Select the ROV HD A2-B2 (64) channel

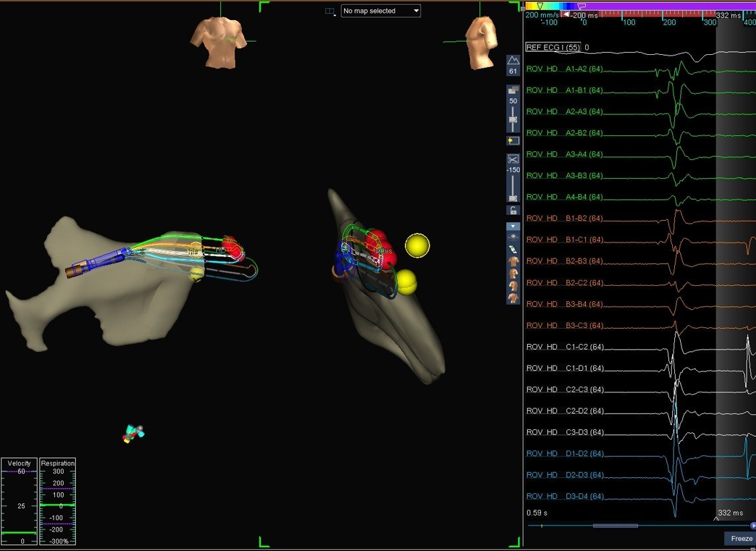564,133
